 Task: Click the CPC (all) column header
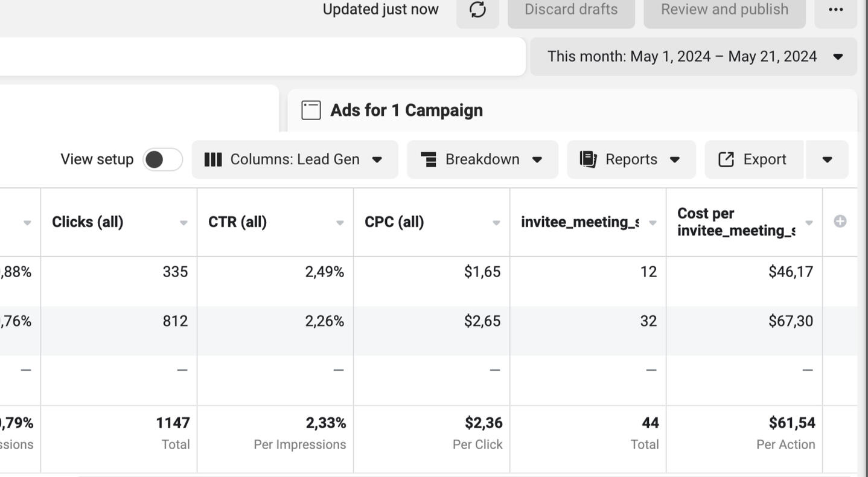click(x=394, y=222)
